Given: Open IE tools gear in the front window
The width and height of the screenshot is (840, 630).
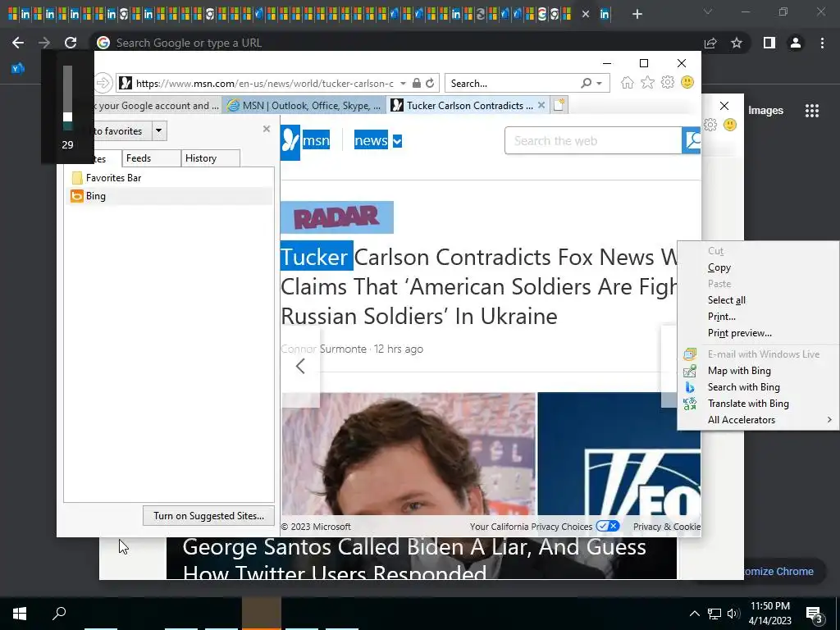Looking at the screenshot, I should (x=668, y=83).
